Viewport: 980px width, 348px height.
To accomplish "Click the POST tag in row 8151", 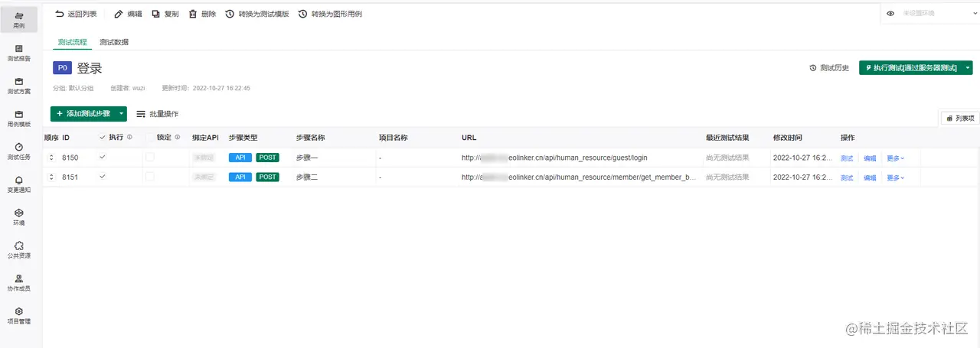I will coord(268,177).
